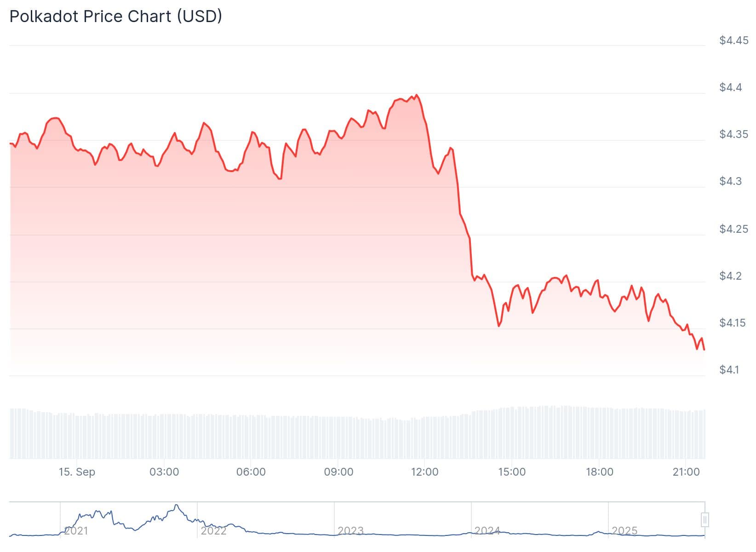Click the price line's highest peak near 12:00
Image resolution: width=756 pixels, height=552 pixels.
(x=416, y=95)
